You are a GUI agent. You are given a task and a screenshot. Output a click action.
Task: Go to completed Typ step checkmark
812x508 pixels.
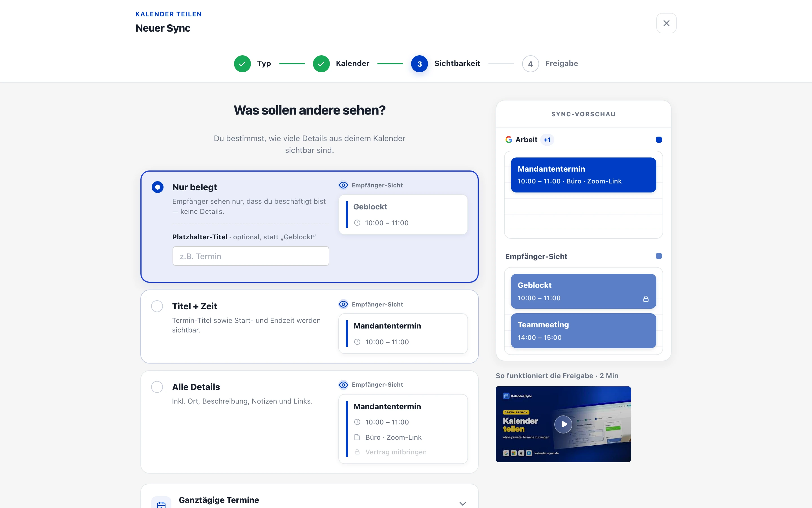coord(242,64)
